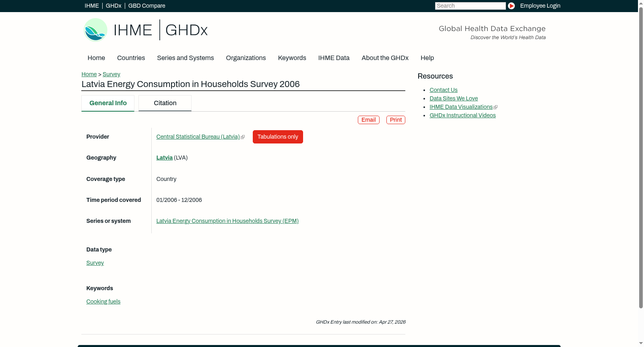Screen dimensions: 644x347
Task: Open Latvia Energy Consumption in Households Survey (EPM)
Action: click(x=227, y=221)
